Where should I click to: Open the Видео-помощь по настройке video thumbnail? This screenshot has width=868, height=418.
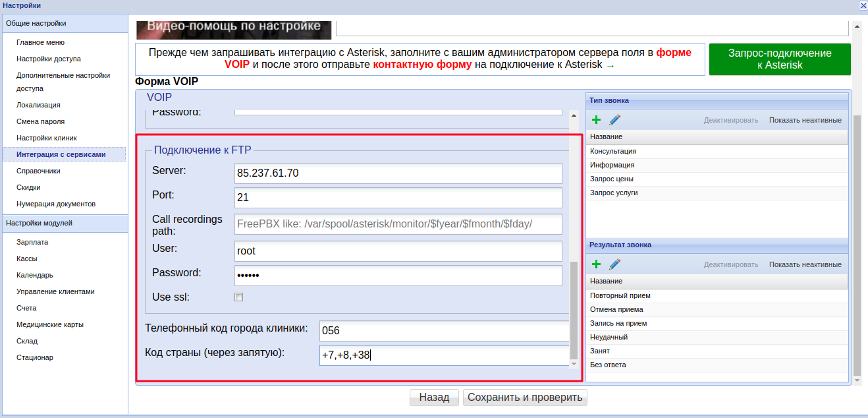point(234,28)
